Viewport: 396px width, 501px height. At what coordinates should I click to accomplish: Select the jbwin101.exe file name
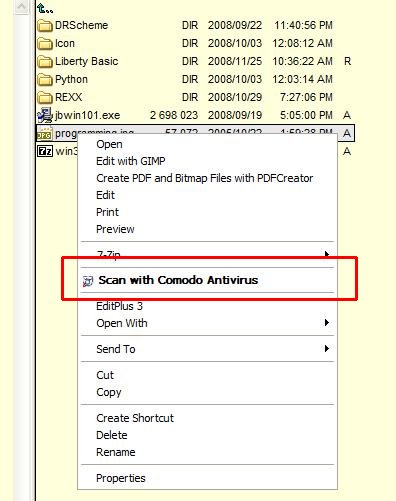tap(87, 115)
